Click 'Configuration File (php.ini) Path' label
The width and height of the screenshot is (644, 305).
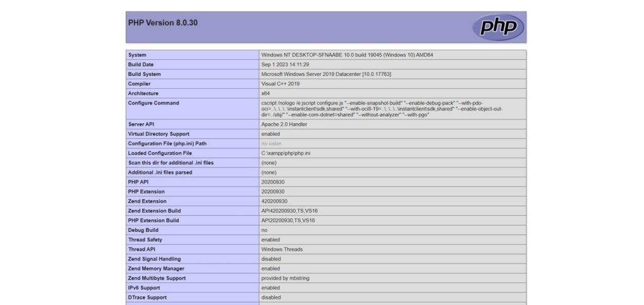167,143
